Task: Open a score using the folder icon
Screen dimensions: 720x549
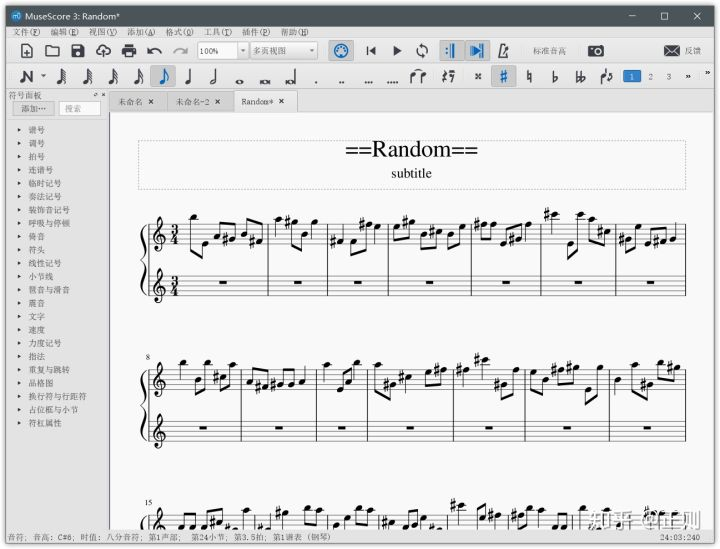Action: coord(52,51)
